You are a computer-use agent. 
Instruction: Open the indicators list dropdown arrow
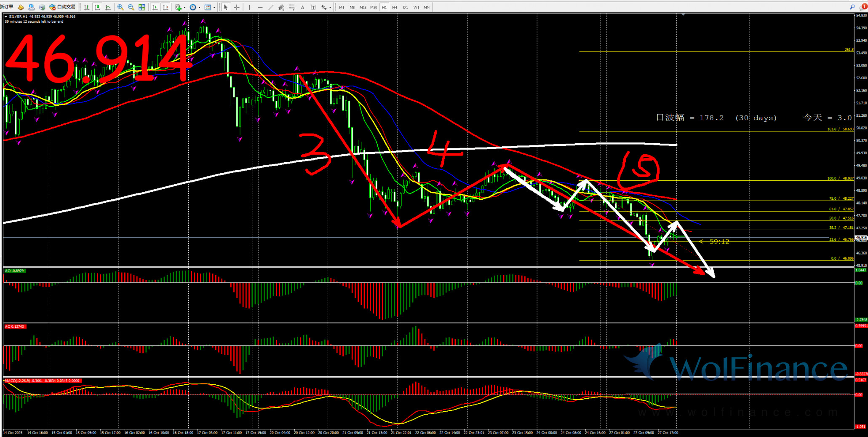pyautogui.click(x=184, y=7)
